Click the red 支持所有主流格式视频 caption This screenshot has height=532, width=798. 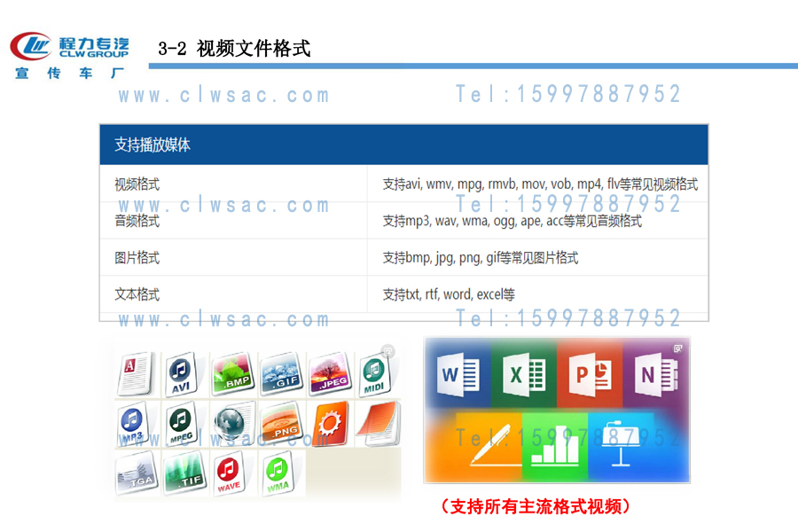tap(536, 507)
